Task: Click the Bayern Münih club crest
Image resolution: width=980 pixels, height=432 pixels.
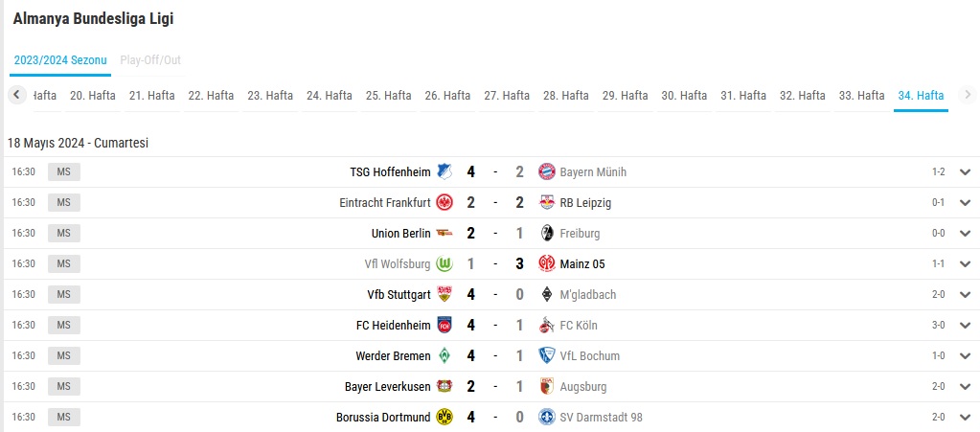Action: click(547, 171)
